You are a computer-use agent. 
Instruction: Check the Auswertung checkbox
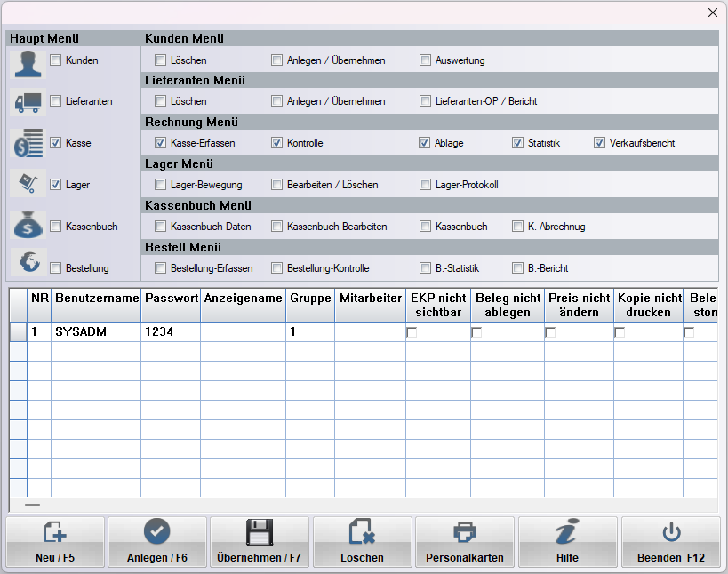pyautogui.click(x=425, y=60)
